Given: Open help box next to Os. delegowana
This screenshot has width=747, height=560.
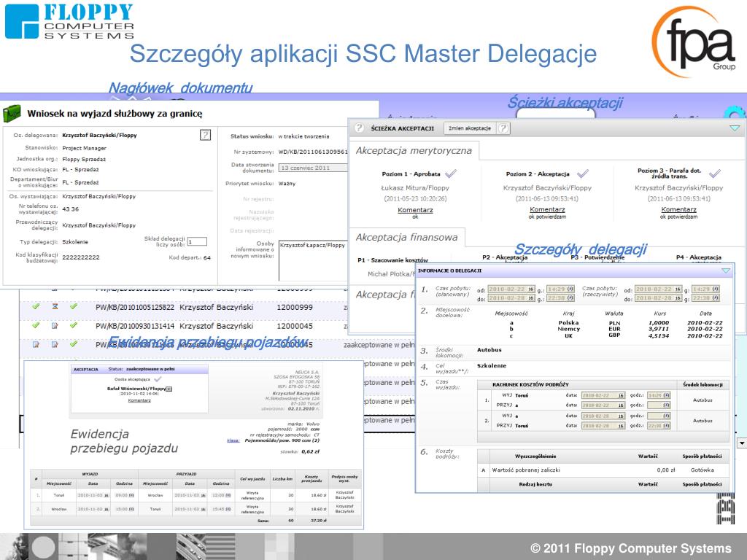Looking at the screenshot, I should coord(205,135).
